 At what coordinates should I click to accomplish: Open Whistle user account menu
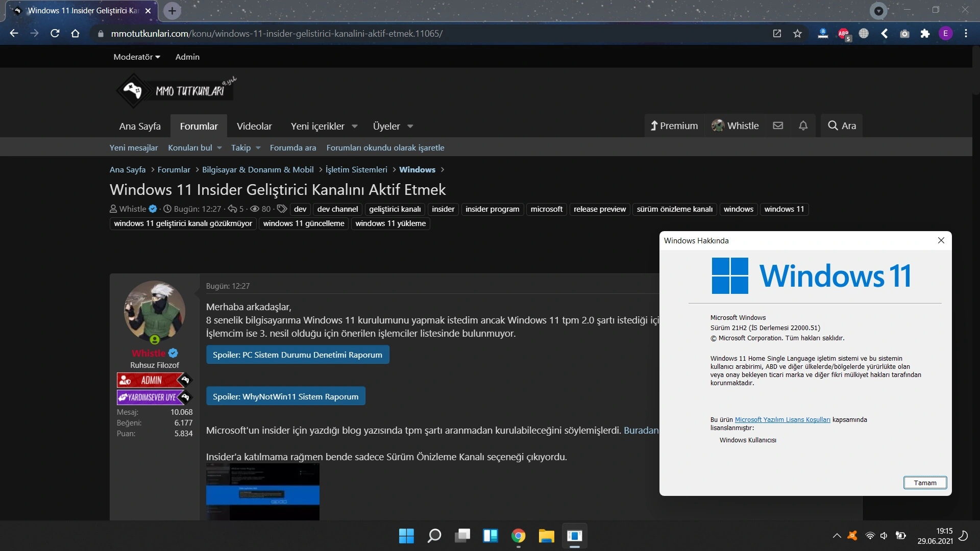736,126
